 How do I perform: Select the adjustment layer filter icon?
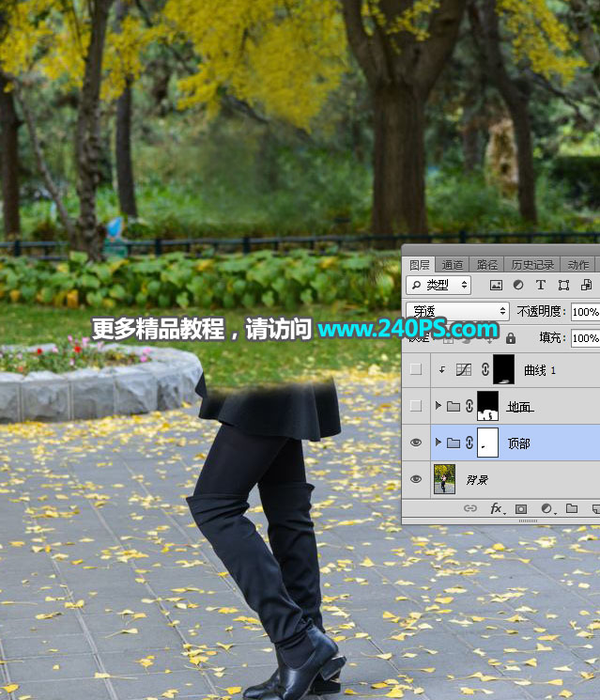click(518, 285)
